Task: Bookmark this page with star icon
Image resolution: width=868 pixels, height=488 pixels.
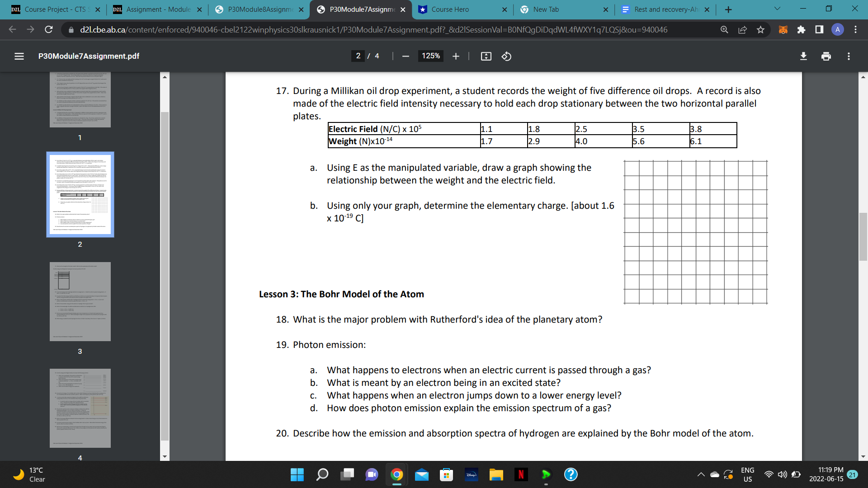Action: tap(760, 29)
